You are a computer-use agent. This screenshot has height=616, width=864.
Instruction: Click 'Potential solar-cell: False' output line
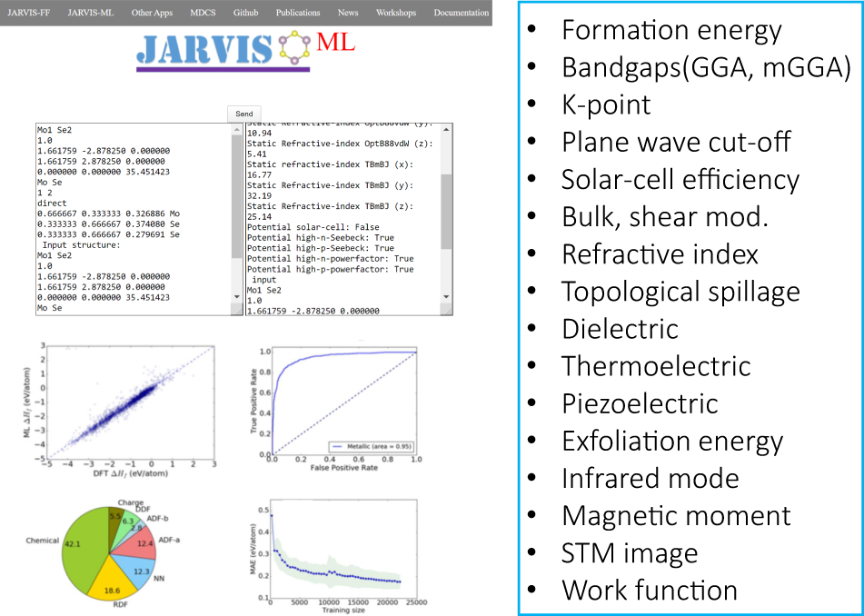pos(313,227)
